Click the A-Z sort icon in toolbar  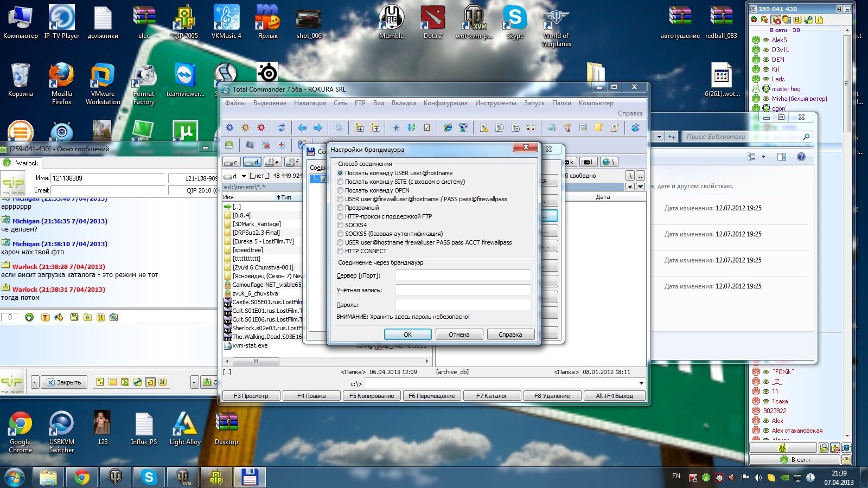411,128
